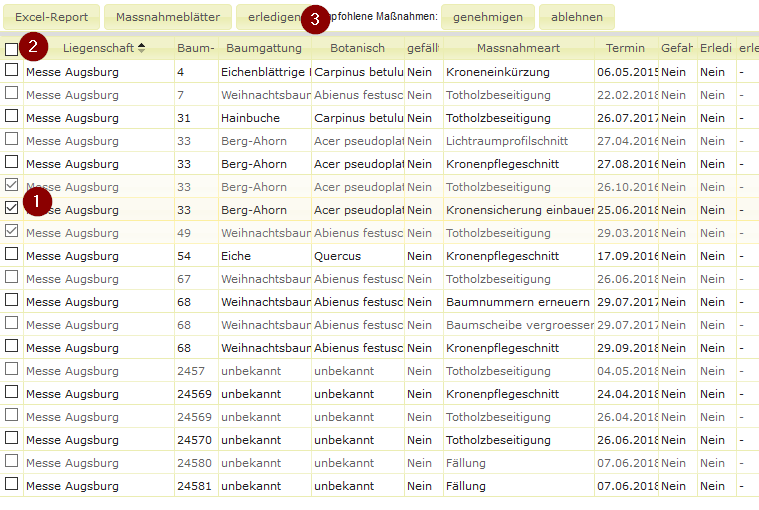Click the red number 2 marker
This screenshot has width=759, height=510.
(x=35, y=46)
